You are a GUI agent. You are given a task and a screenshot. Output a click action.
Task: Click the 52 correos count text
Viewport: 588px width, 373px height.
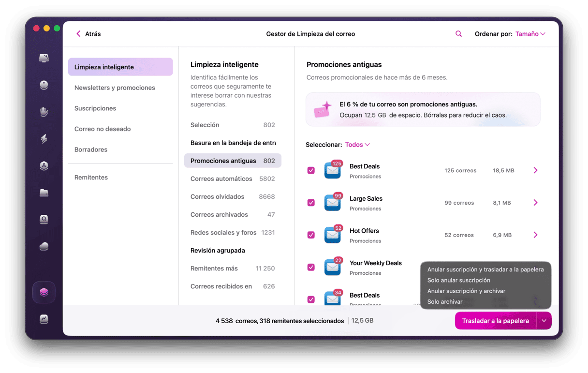click(x=459, y=235)
